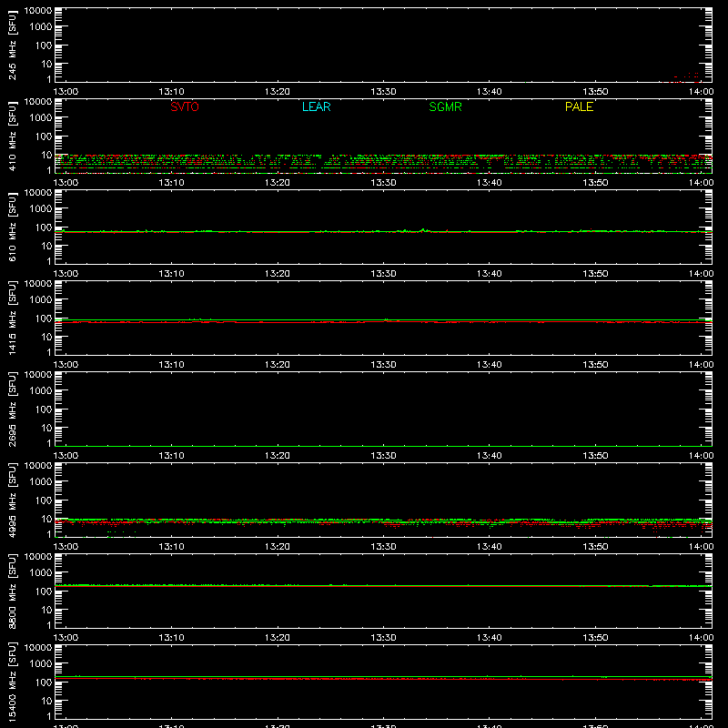Viewport: 728px width, 728px height.
Task: Click the 245 MHz [SFU] axis title
Action: (x=13, y=45)
